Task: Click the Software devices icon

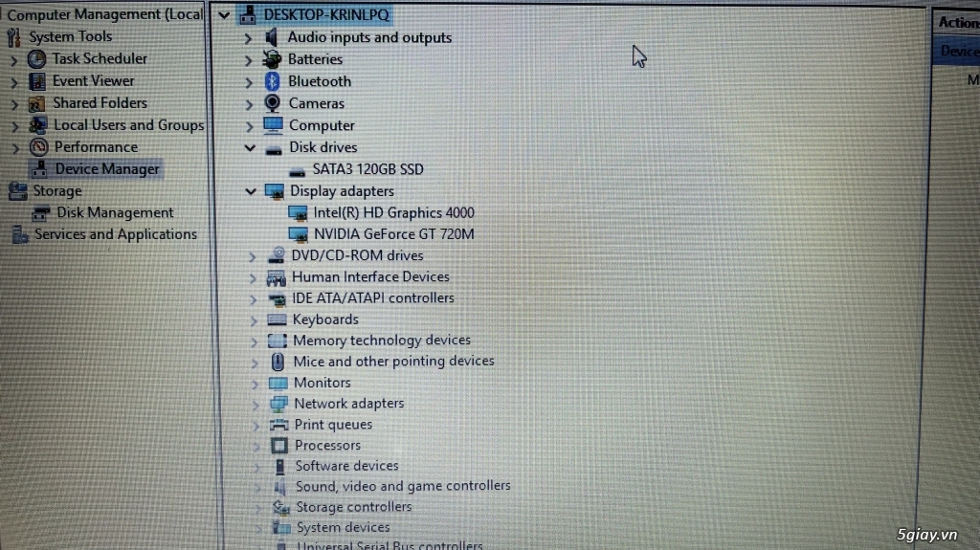Action: coord(280,466)
